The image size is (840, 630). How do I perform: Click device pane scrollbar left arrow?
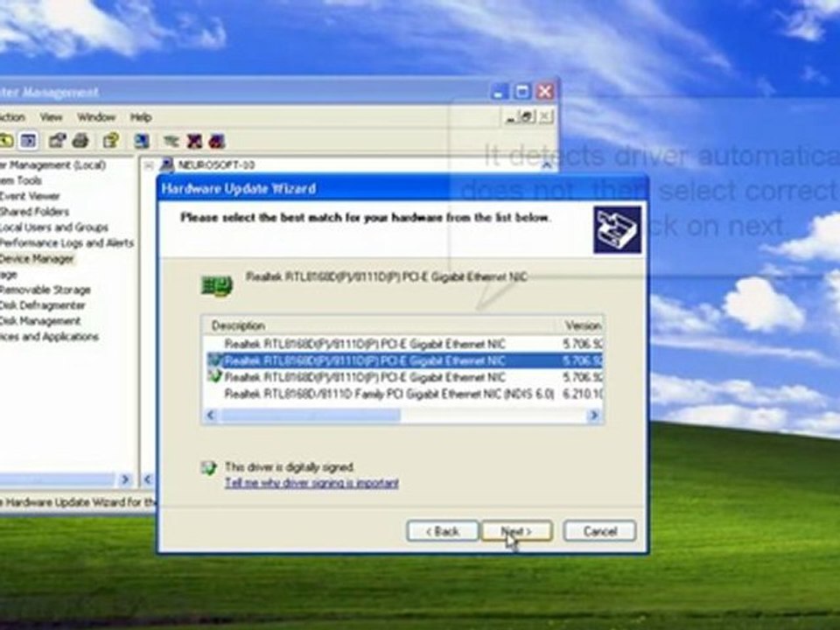[x=149, y=479]
